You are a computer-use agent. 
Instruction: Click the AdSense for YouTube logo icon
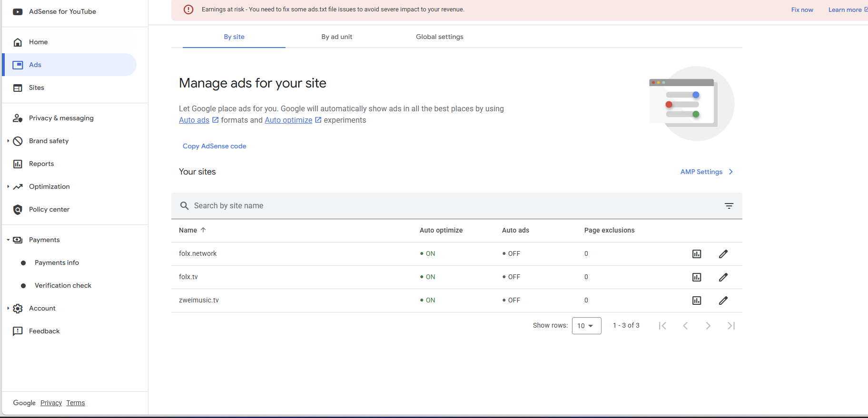(18, 12)
